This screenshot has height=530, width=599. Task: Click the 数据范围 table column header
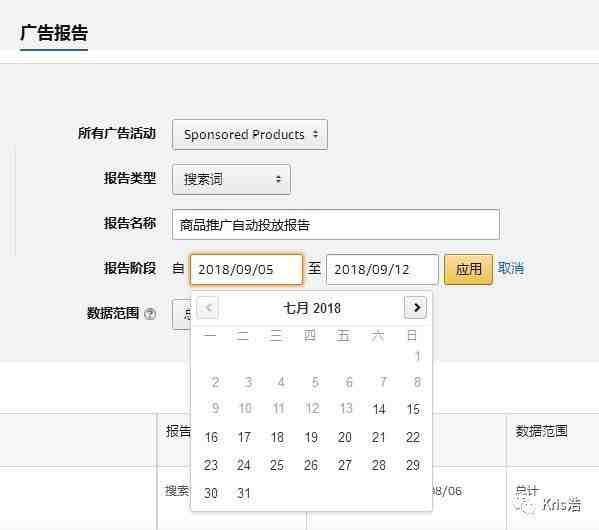[x=541, y=431]
